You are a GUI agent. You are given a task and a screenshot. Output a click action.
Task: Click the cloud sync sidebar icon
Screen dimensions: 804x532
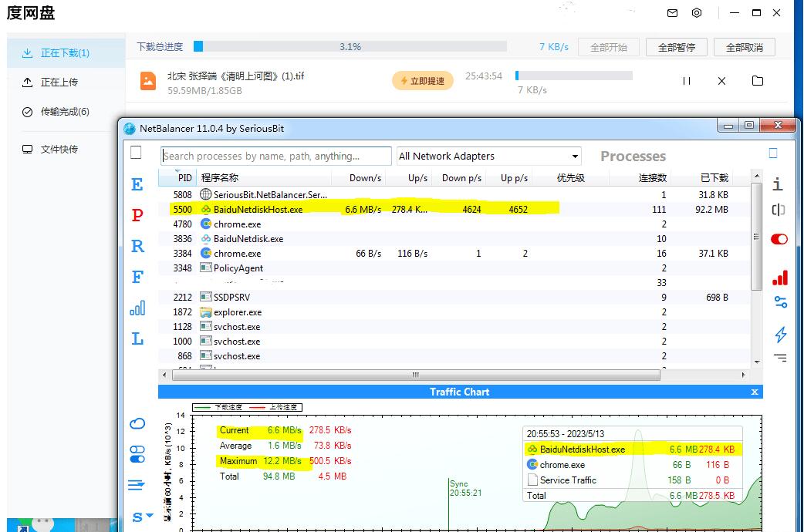pyautogui.click(x=137, y=423)
